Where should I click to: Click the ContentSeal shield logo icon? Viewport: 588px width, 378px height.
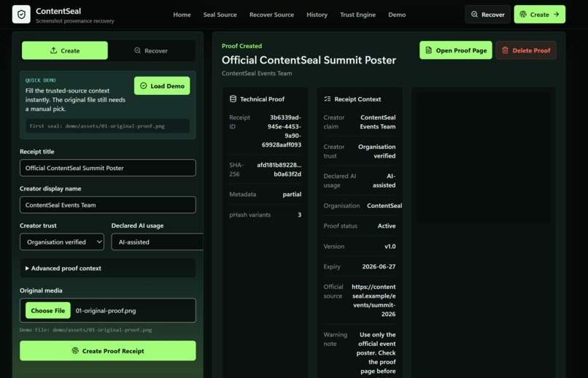tap(21, 15)
